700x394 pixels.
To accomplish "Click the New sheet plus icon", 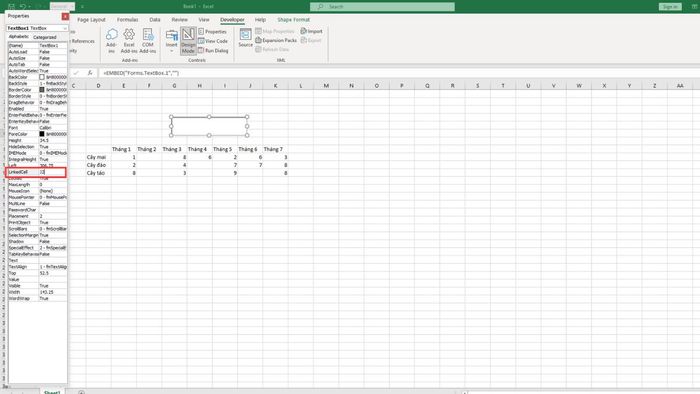I will coord(81,393).
